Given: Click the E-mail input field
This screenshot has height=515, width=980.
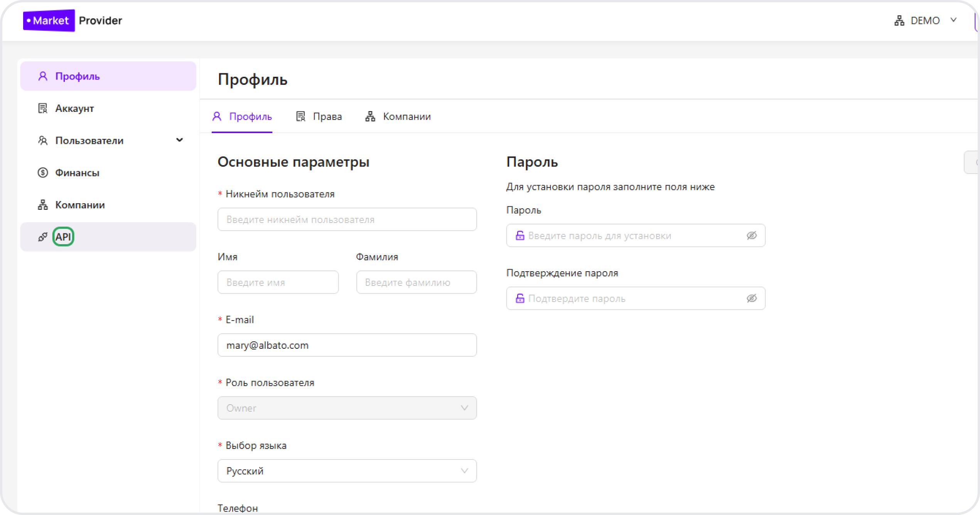Looking at the screenshot, I should point(347,345).
